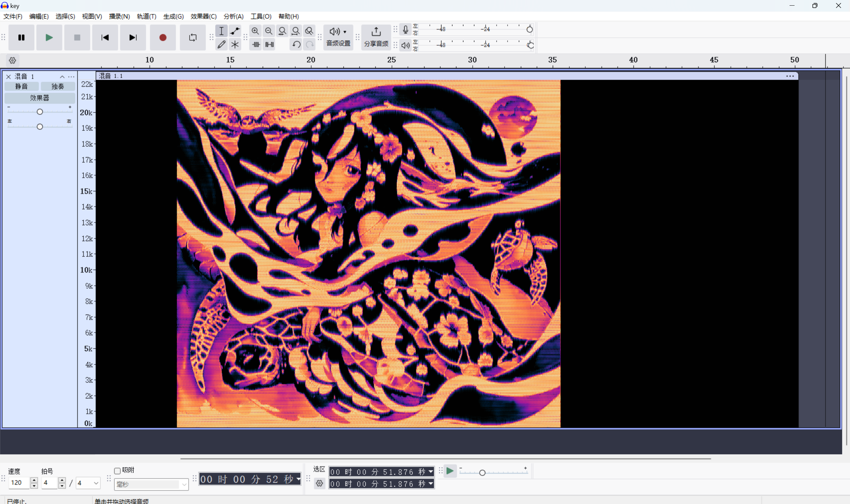Open the selection start format dropdown
Image resolution: width=850 pixels, height=504 pixels.
tap(430, 472)
